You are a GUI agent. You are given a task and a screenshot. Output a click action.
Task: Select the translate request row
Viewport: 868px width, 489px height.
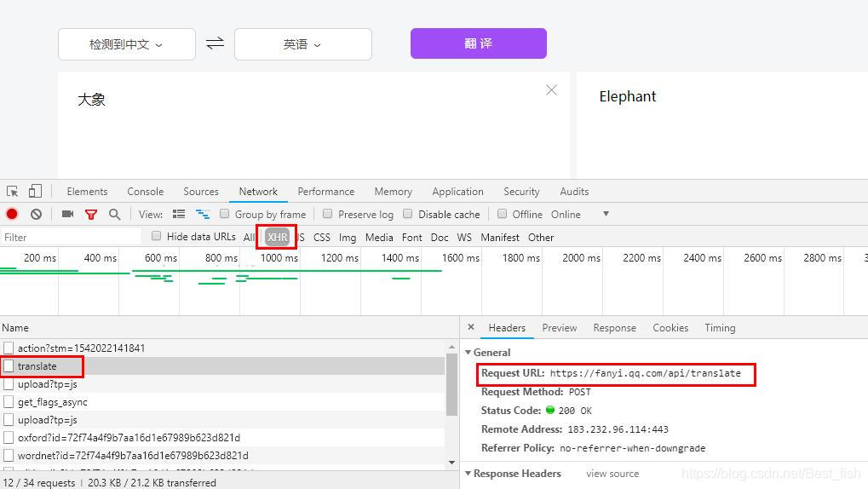[222, 366]
